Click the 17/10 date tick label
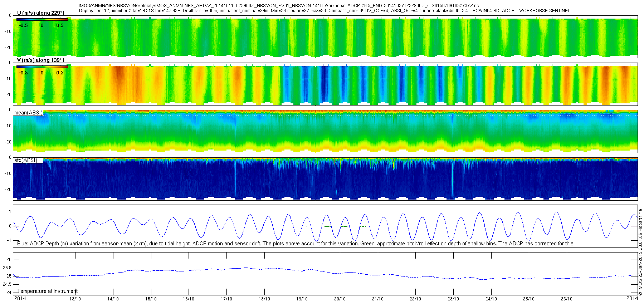 point(226,299)
